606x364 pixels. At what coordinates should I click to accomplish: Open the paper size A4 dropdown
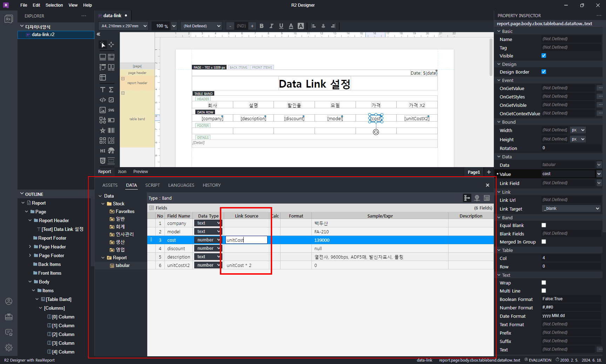[123, 26]
